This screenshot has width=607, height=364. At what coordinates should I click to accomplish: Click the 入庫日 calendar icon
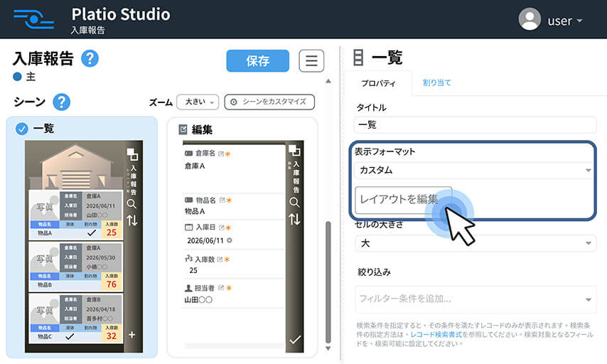pos(189,227)
